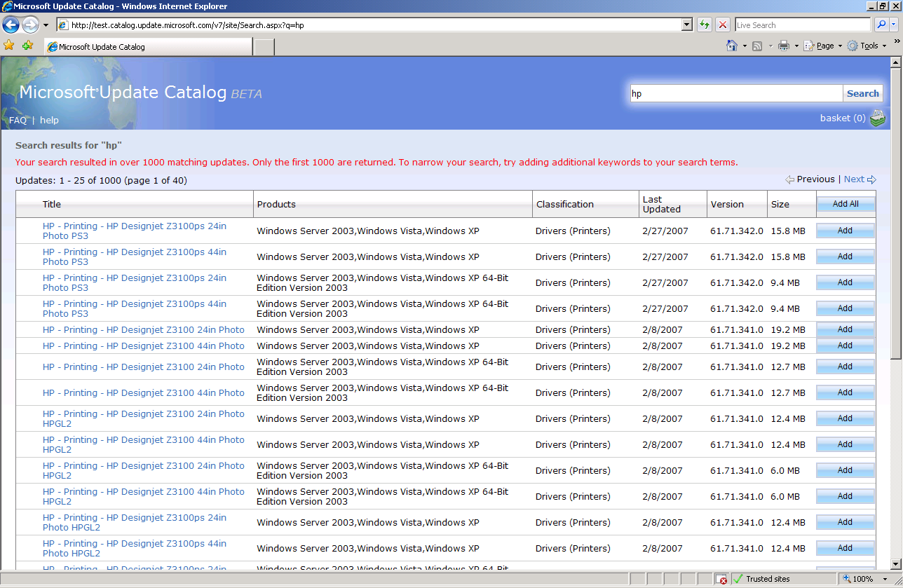903x588 pixels.
Task: Open the help link
Action: 49,120
